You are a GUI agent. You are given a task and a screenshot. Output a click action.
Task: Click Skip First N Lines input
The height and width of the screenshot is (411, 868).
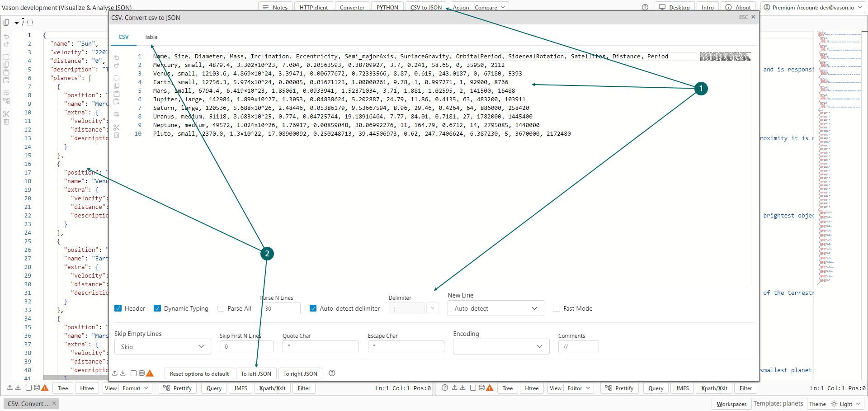pyautogui.click(x=246, y=346)
